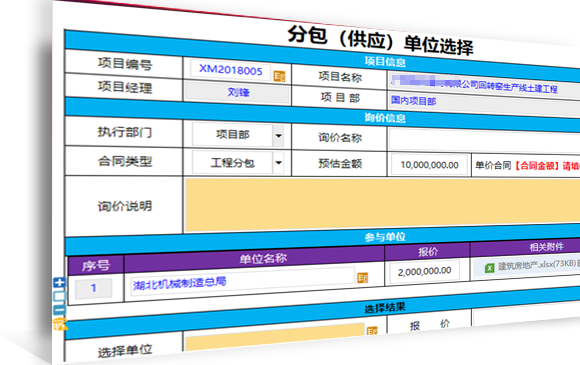Open the 项目部 combo box
The width and height of the screenshot is (580, 365).
pyautogui.click(x=238, y=135)
